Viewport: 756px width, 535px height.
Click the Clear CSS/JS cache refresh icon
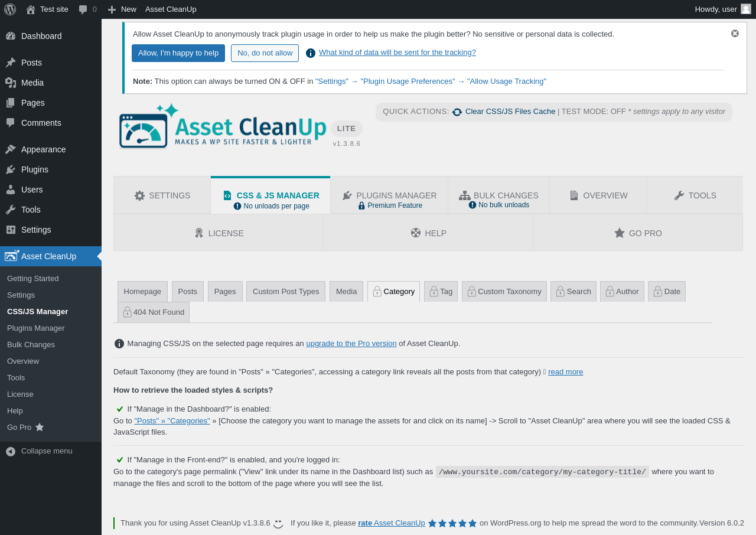pos(457,112)
